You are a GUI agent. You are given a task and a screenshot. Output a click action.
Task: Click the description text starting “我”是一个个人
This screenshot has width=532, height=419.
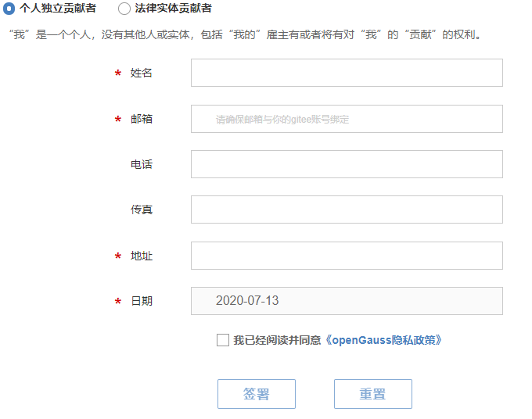(245, 34)
